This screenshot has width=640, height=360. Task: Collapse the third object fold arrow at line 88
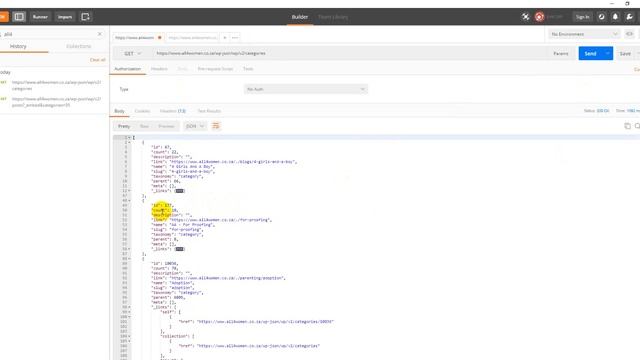tap(129, 259)
